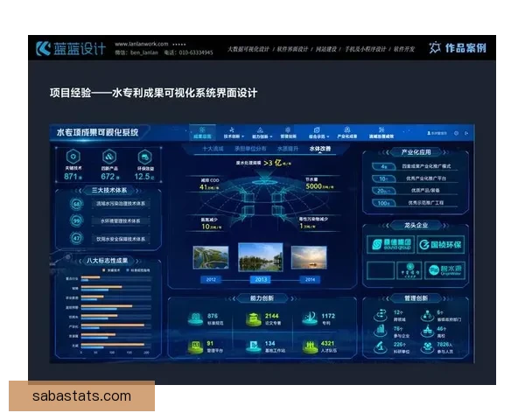Viewport: 525px width, 420px height.
Task: Open the 能力创新 nav icon in top bar
Action: click(260, 130)
